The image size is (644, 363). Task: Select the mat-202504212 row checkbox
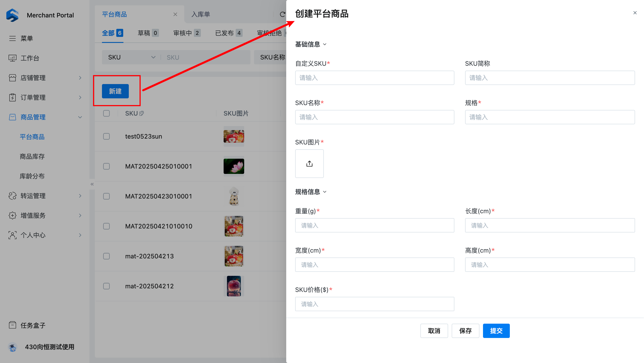(x=106, y=286)
